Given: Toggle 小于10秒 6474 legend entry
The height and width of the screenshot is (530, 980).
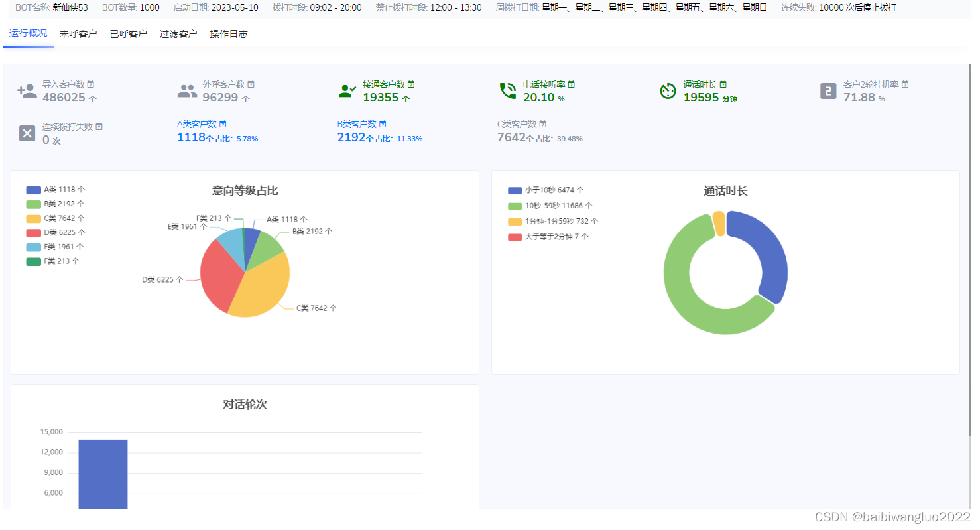Looking at the screenshot, I should click(x=546, y=190).
